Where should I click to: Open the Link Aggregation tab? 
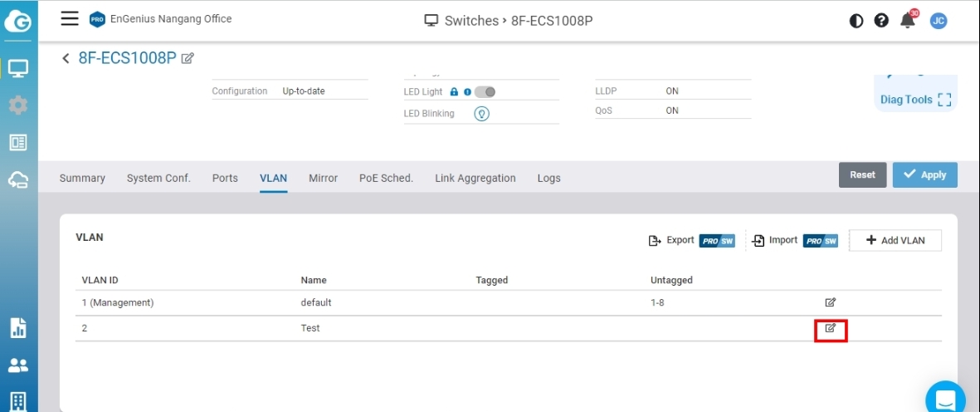[475, 178]
